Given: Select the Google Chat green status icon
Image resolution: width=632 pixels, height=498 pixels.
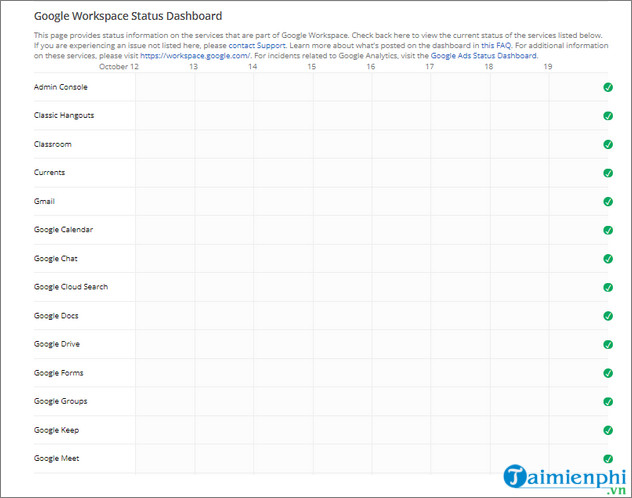Looking at the screenshot, I should pos(608,259).
